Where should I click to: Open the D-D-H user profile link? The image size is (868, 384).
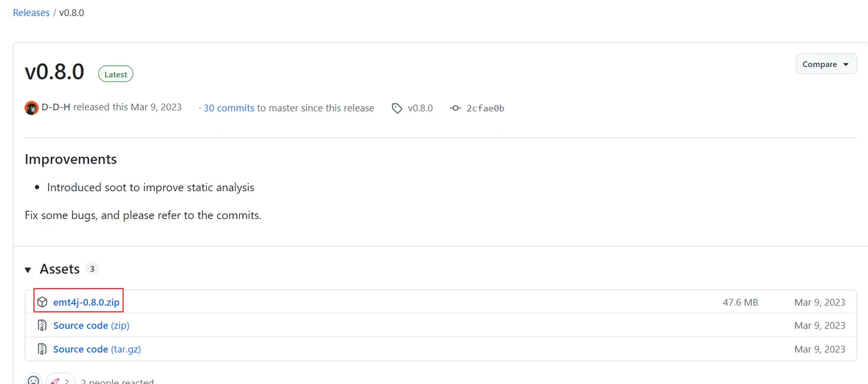click(x=56, y=107)
